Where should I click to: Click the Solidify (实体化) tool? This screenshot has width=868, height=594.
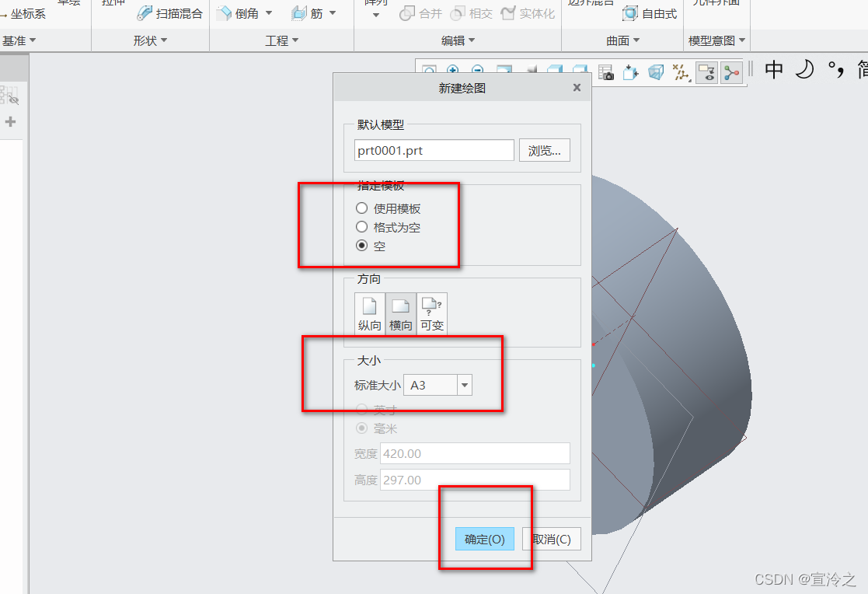pyautogui.click(x=528, y=13)
